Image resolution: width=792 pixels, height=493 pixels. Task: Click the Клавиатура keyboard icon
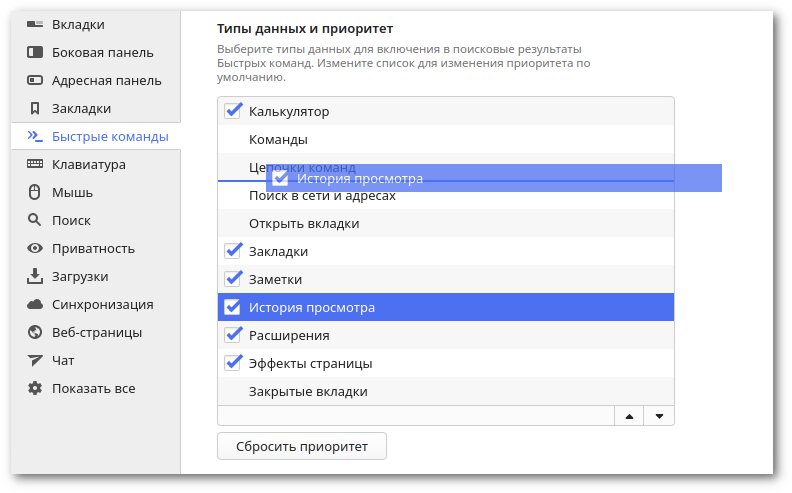coord(35,164)
